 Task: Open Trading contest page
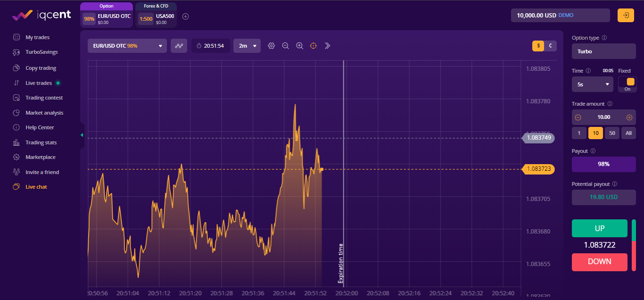44,98
